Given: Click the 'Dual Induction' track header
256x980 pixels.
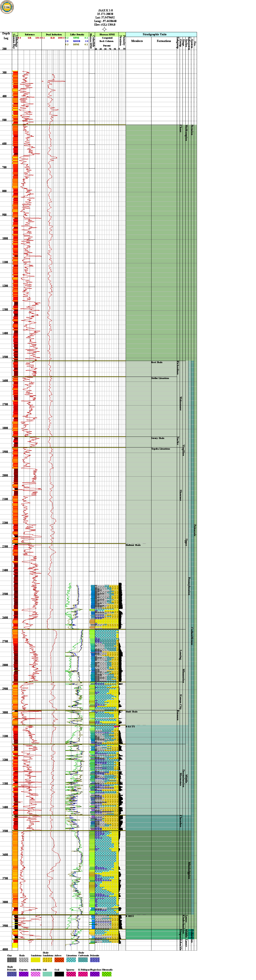Looking at the screenshot, I should click(54, 34).
